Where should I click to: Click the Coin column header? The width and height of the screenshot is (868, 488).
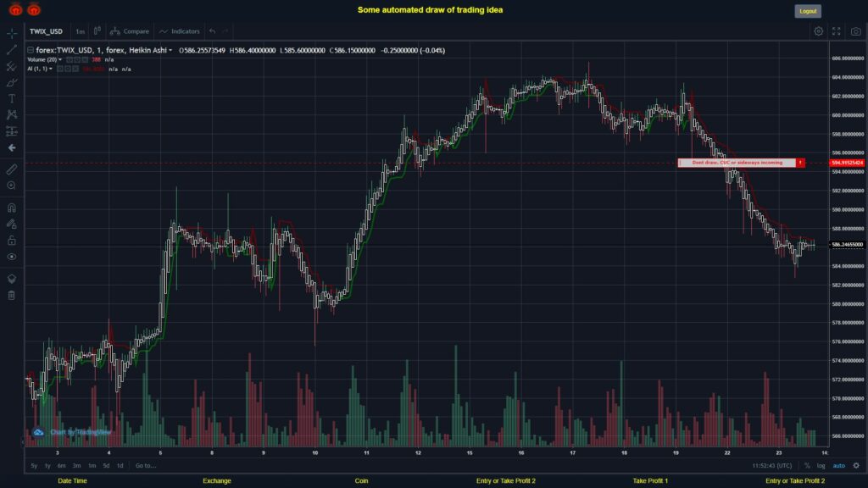pyautogui.click(x=361, y=481)
